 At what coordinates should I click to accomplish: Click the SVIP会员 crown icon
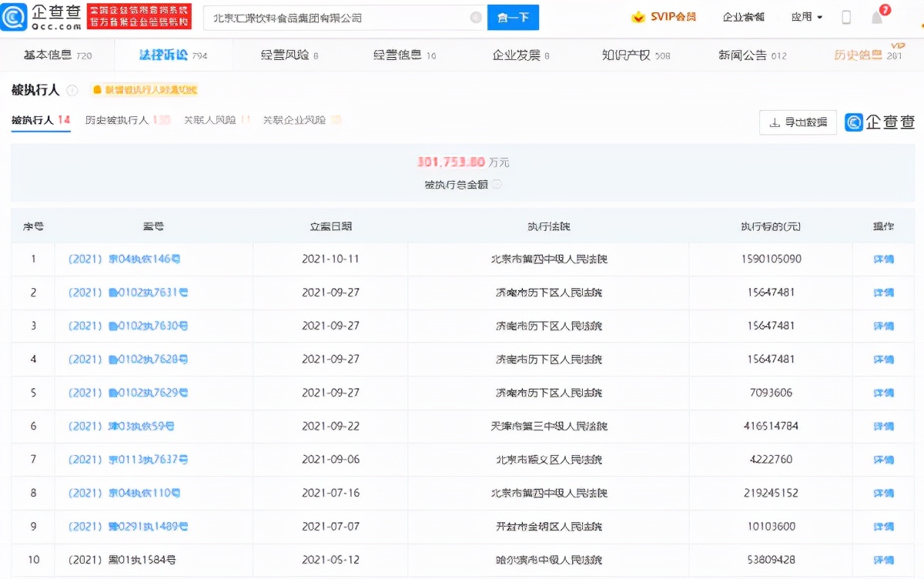pyautogui.click(x=636, y=16)
